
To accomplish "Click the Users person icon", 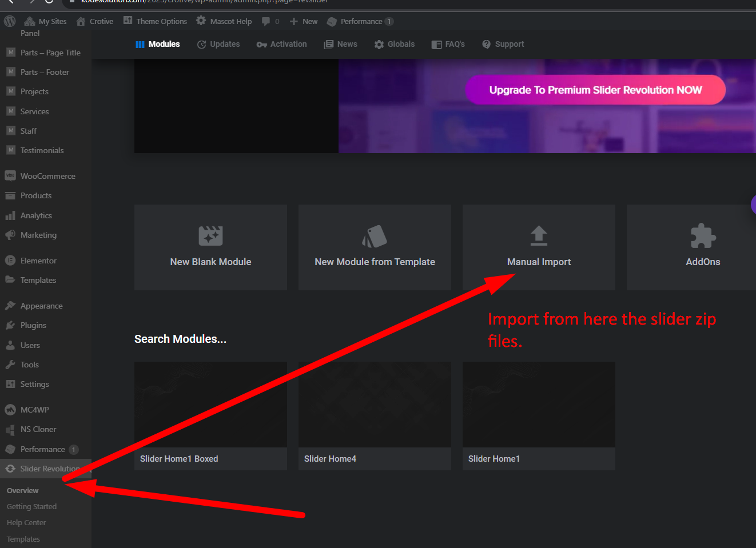I will 10,345.
